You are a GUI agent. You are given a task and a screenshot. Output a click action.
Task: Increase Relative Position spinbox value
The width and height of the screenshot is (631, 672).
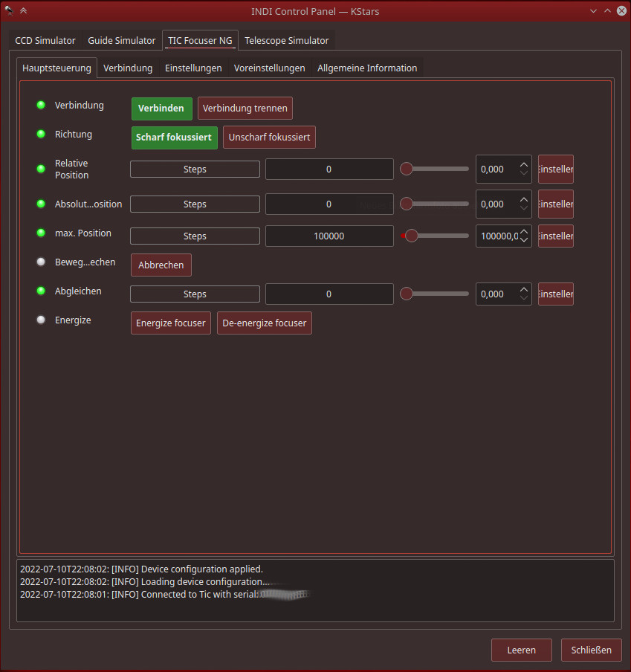(524, 165)
